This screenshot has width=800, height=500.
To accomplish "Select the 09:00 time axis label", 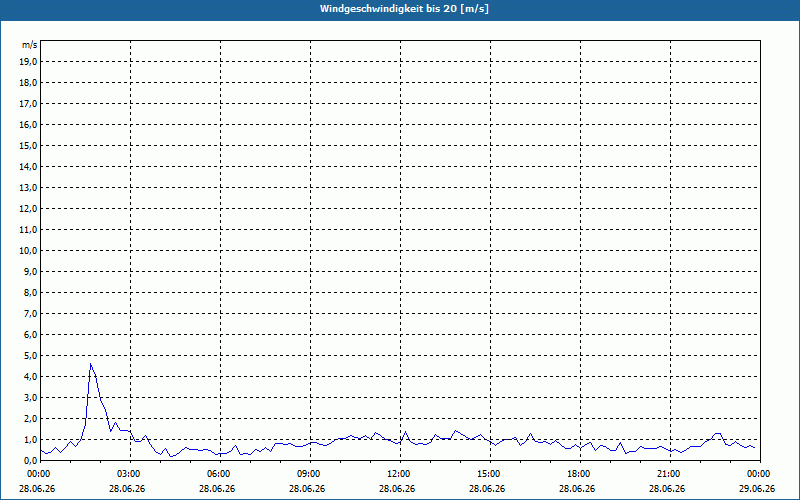I will [x=310, y=474].
